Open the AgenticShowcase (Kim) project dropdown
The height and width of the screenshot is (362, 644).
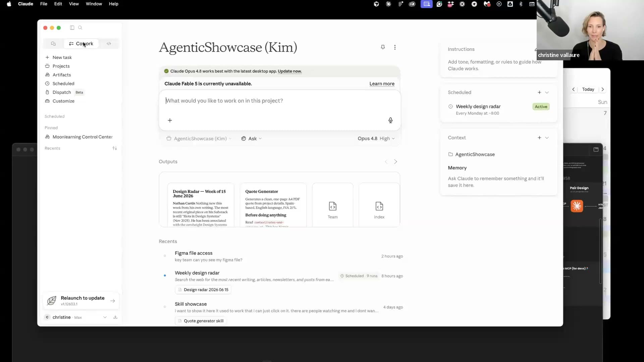[x=199, y=138]
